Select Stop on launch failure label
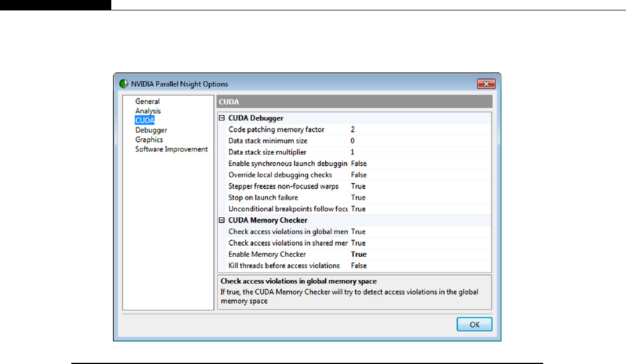626x364 pixels. click(263, 198)
